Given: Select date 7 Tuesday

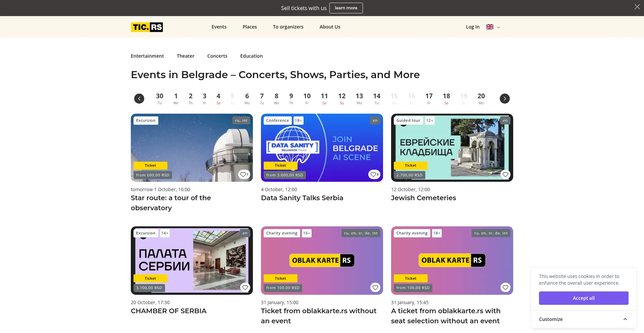Looking at the screenshot, I should click(x=262, y=99).
